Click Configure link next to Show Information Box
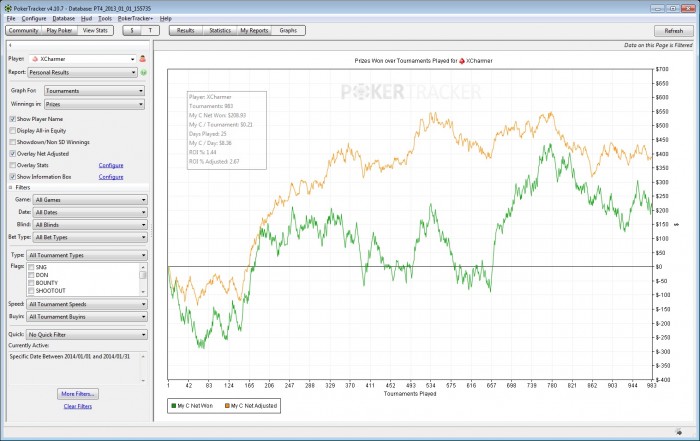The width and height of the screenshot is (700, 441). 111,177
